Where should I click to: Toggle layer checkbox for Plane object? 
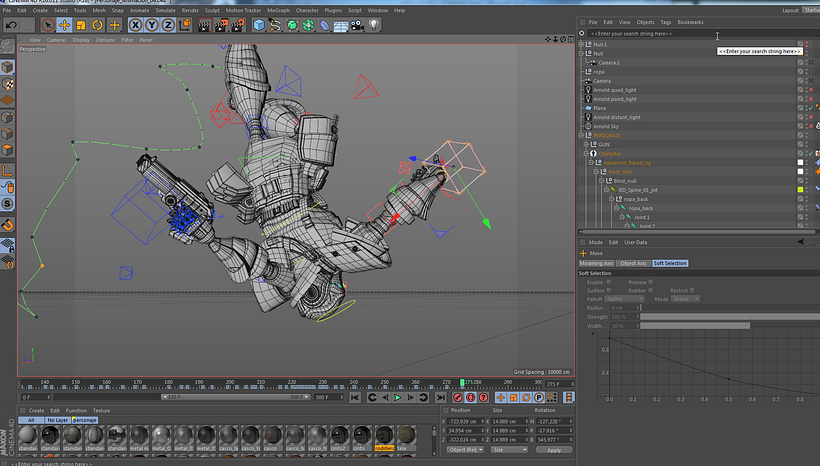point(800,108)
